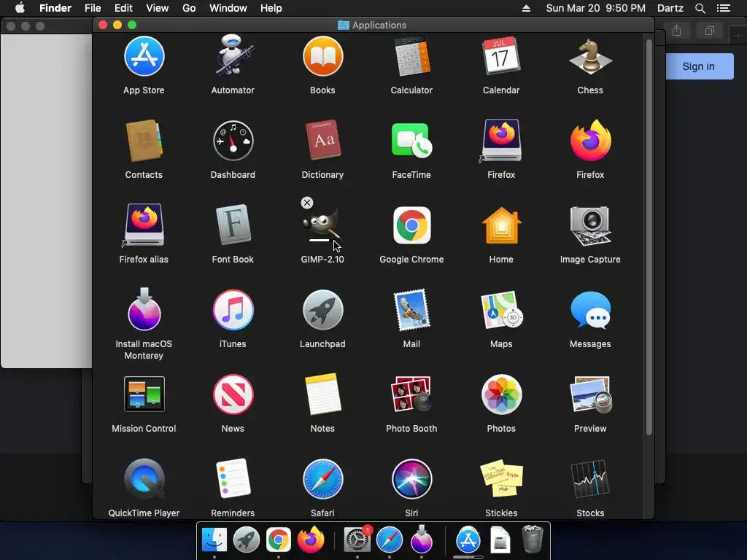The width and height of the screenshot is (747, 560).
Task: Open the File menu
Action: click(93, 8)
